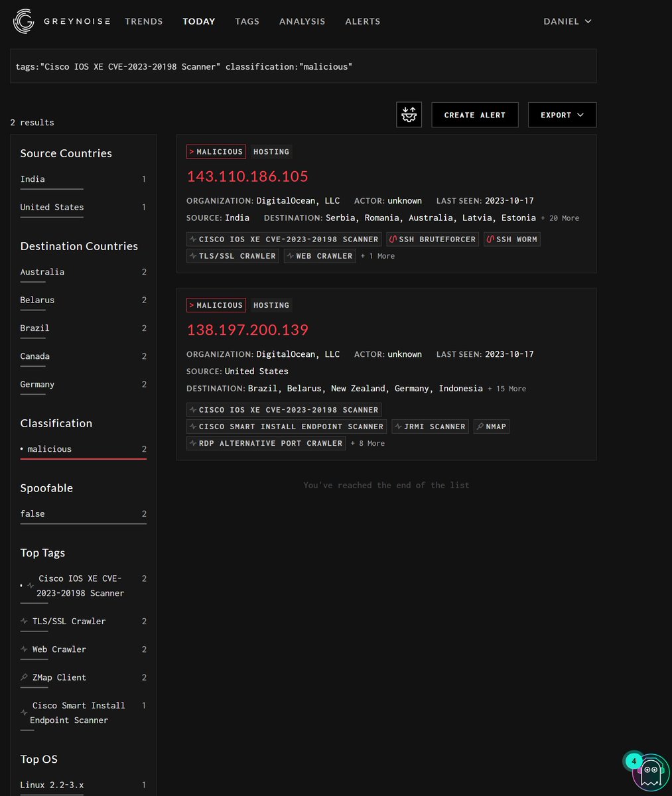The image size is (672, 796).
Task: Open the Alerts page
Action: [x=363, y=21]
